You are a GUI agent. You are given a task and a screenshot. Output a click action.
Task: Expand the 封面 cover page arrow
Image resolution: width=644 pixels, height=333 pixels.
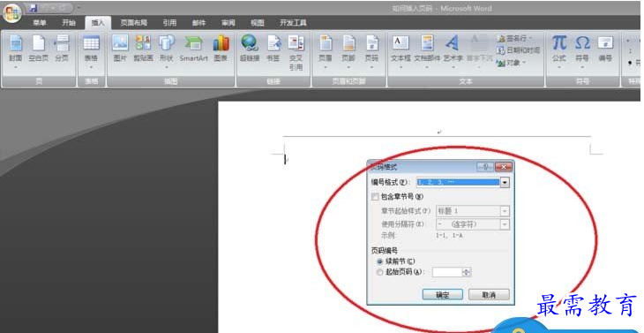tap(16, 67)
